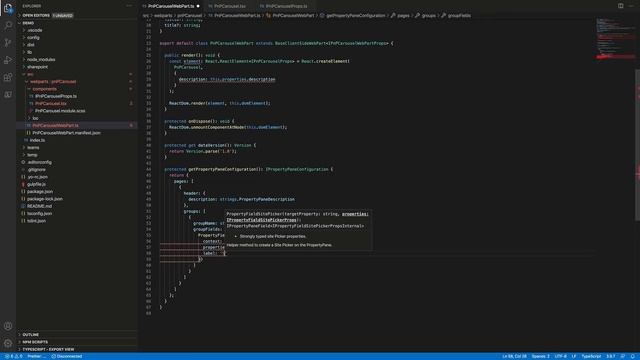Click LF end-of-line selector
This screenshot has width=640, height=360.
pos(574,356)
